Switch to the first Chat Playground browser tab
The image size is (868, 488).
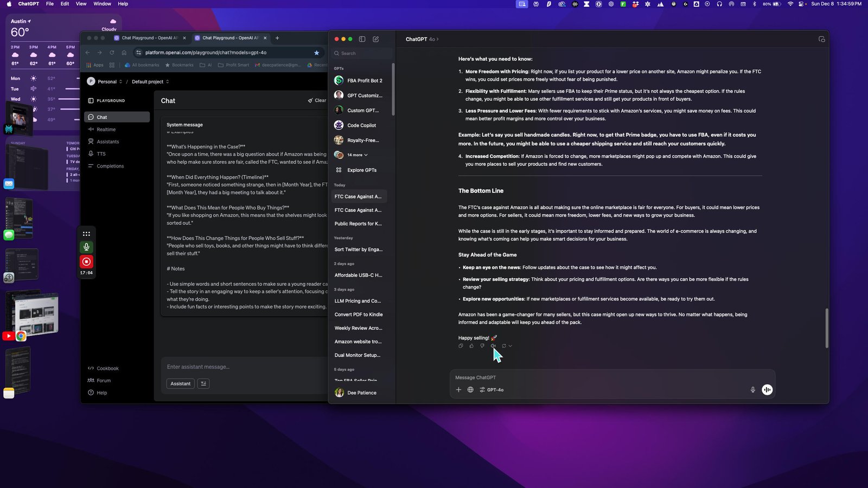coord(150,38)
